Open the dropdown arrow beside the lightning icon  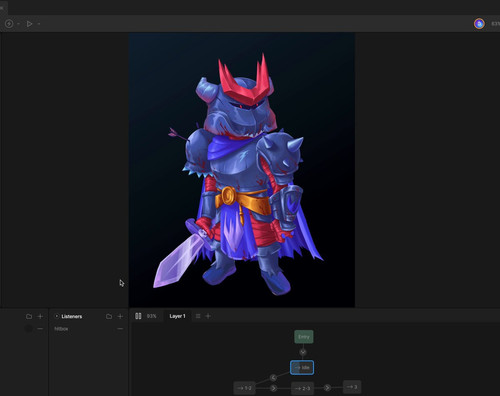click(x=18, y=24)
